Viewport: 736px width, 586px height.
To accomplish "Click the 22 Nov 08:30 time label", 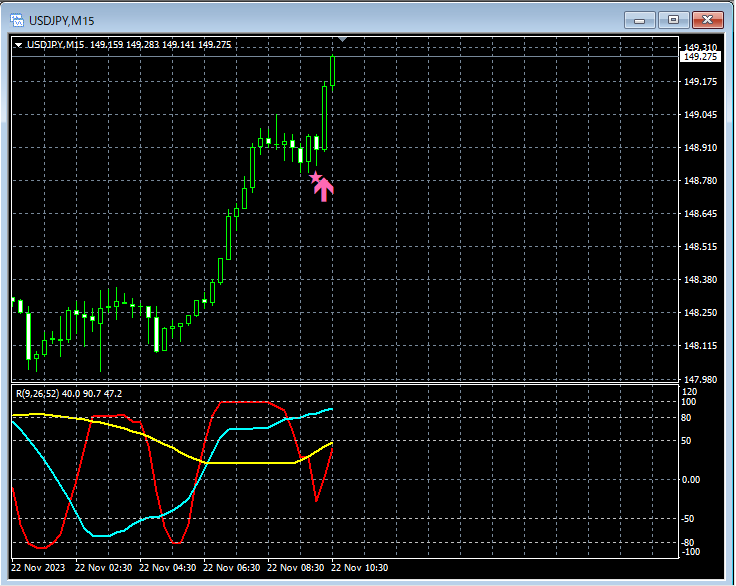I will tap(296, 567).
